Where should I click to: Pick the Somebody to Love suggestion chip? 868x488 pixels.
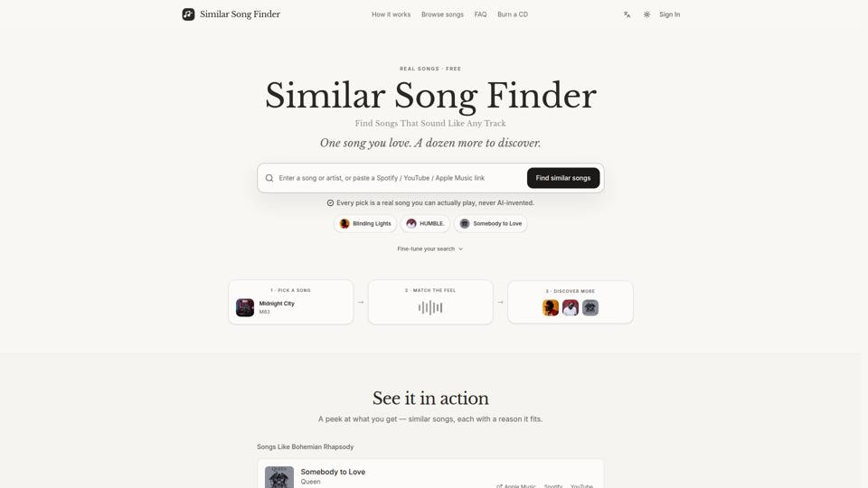[x=490, y=223]
